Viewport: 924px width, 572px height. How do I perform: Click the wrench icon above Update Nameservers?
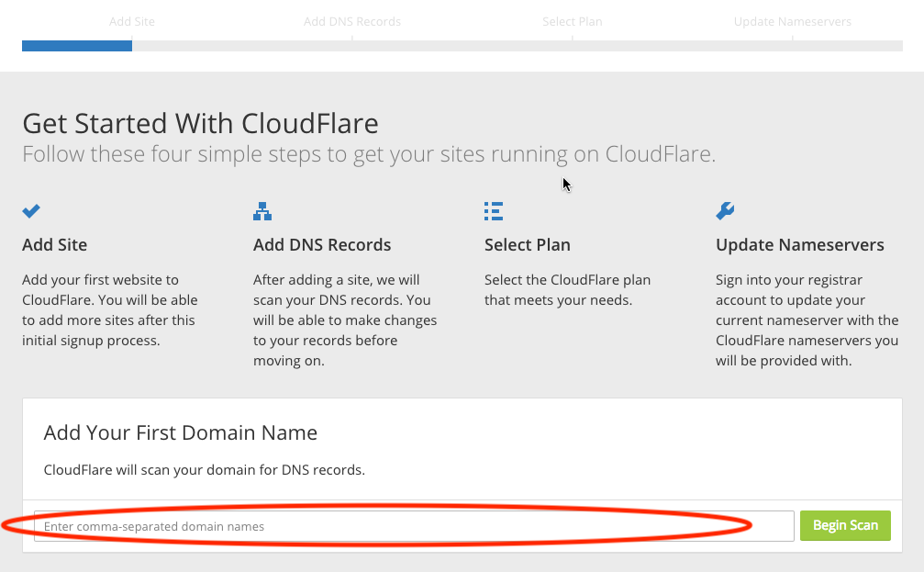click(x=725, y=210)
